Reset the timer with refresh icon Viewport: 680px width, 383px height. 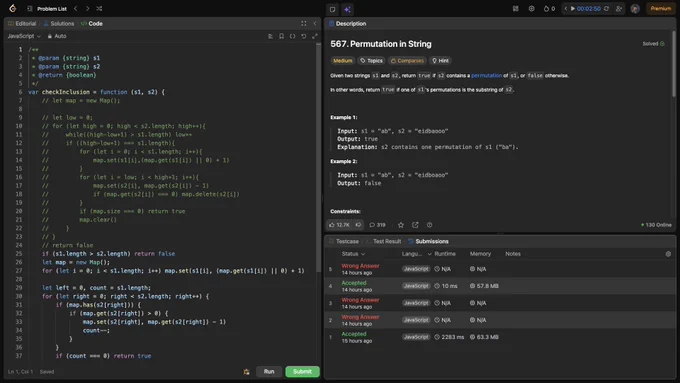[606, 9]
